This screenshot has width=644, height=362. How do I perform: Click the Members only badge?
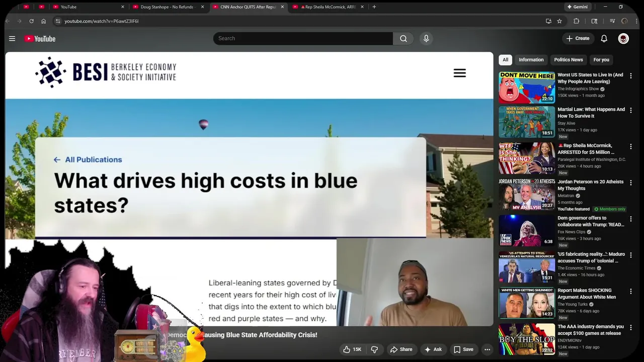pyautogui.click(x=610, y=209)
